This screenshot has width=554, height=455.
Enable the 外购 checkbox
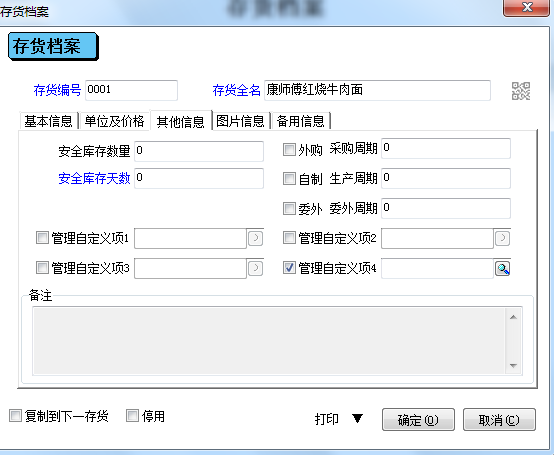(289, 149)
